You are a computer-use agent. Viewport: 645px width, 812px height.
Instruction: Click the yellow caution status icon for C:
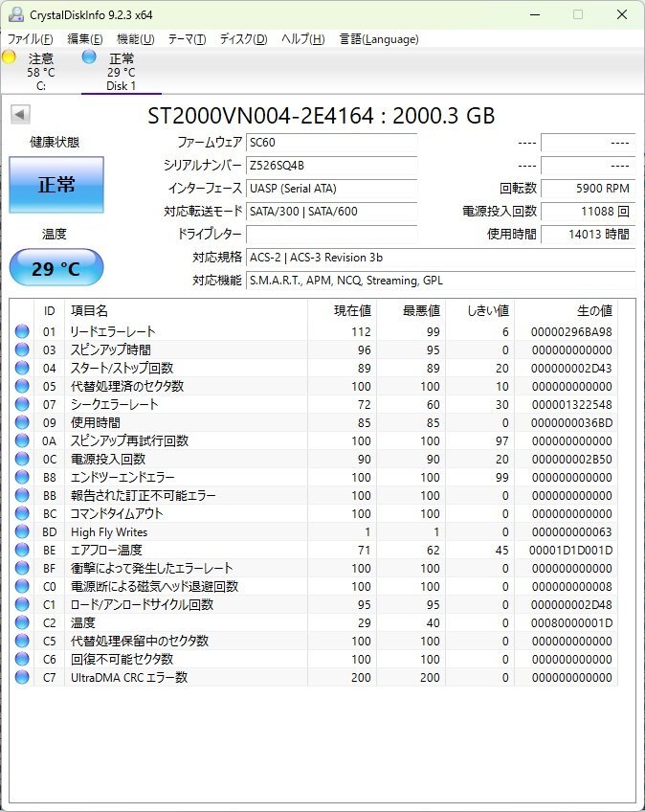pyautogui.click(x=9, y=56)
